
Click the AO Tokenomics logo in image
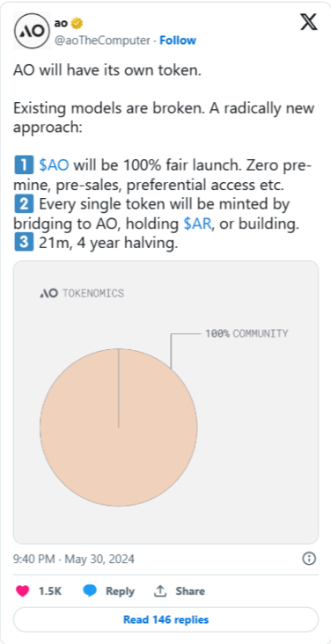point(49,293)
